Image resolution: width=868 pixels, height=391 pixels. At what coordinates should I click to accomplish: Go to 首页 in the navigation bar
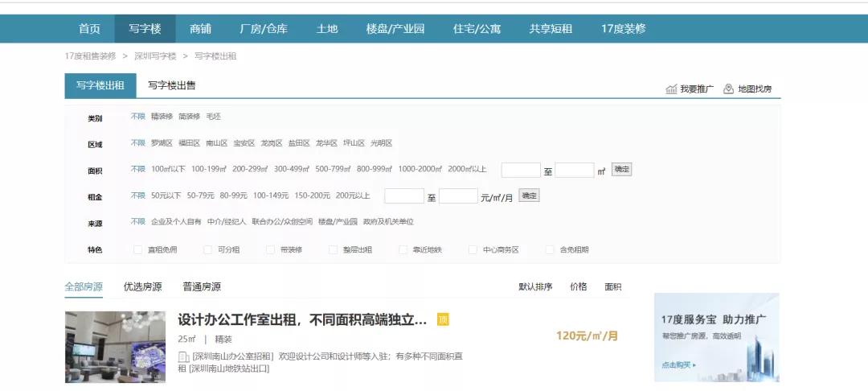click(x=90, y=29)
